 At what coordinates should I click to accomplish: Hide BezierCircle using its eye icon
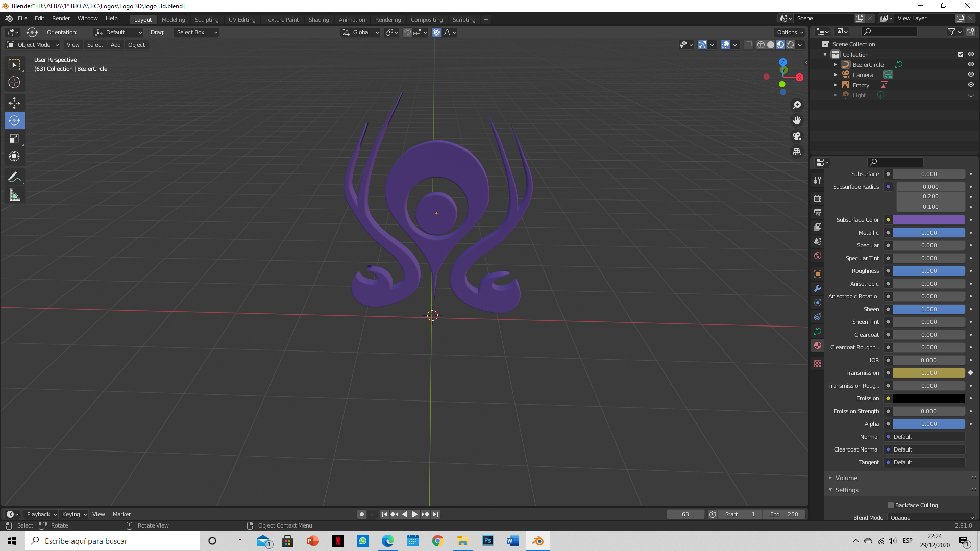pos(971,64)
